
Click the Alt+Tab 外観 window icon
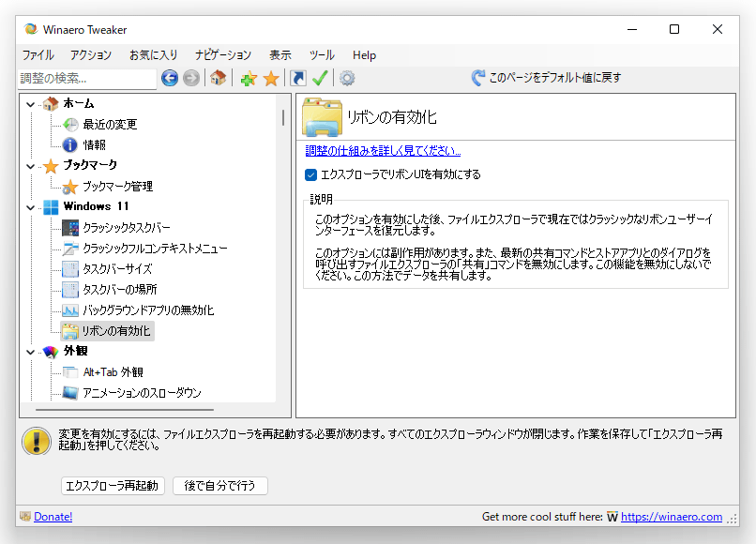point(70,372)
